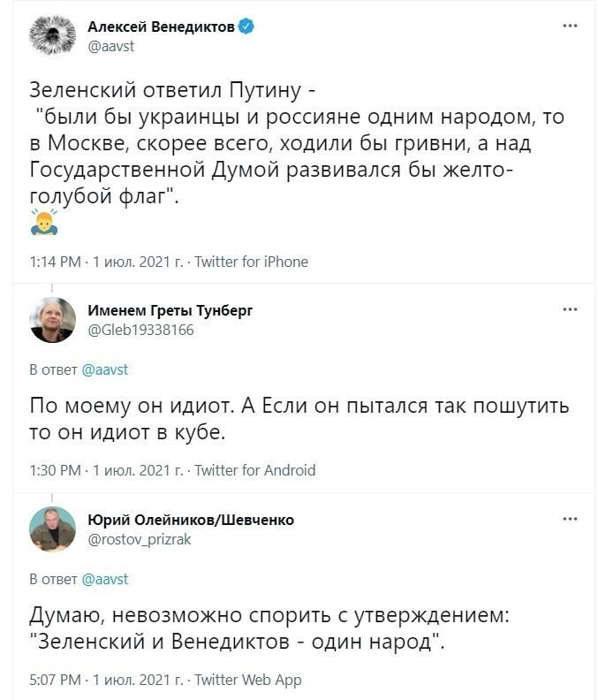Open the Twitter for Android source link
Viewport: 598px width, 700px height.
[254, 470]
